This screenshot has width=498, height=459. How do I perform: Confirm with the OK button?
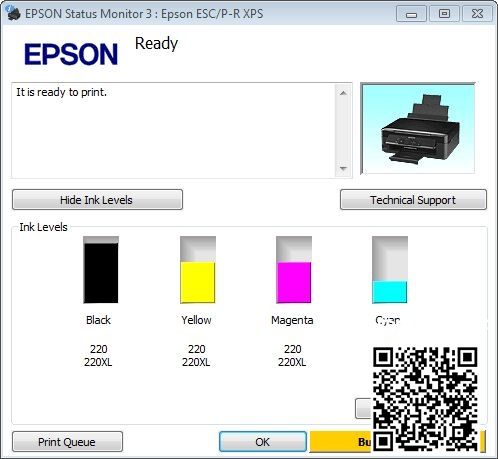pos(263,442)
